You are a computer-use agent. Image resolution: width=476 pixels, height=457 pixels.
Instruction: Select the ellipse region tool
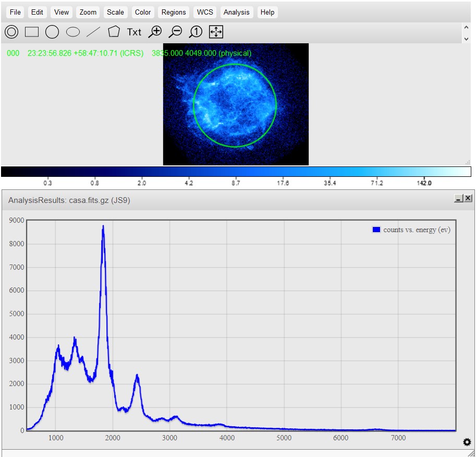(73, 32)
